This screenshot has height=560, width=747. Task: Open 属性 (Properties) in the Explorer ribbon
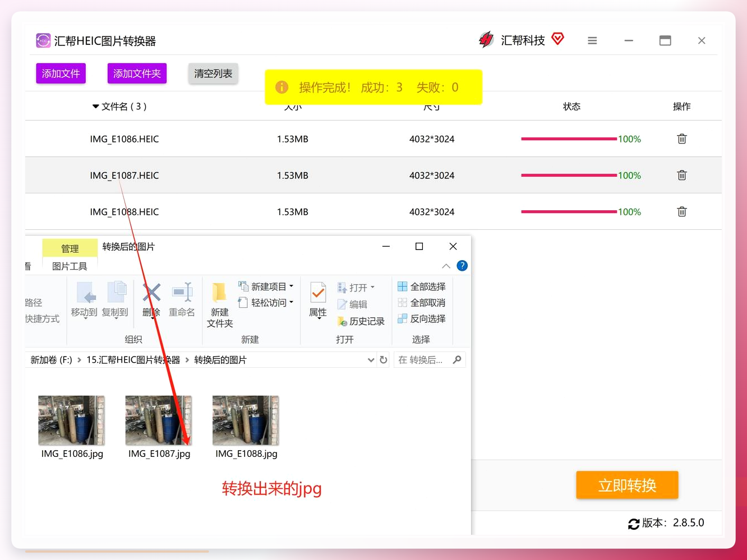pos(318,300)
